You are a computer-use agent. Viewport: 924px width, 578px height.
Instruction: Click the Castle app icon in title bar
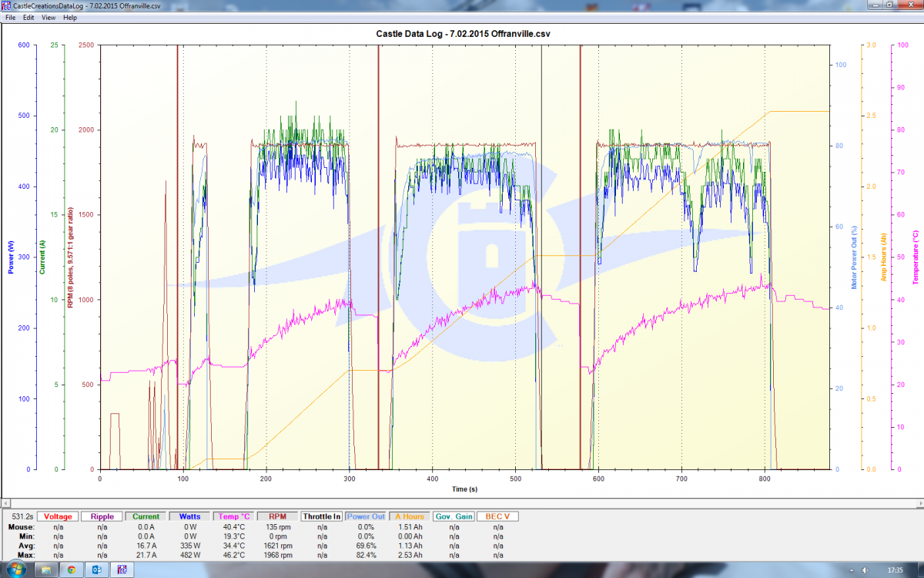click(7, 5)
